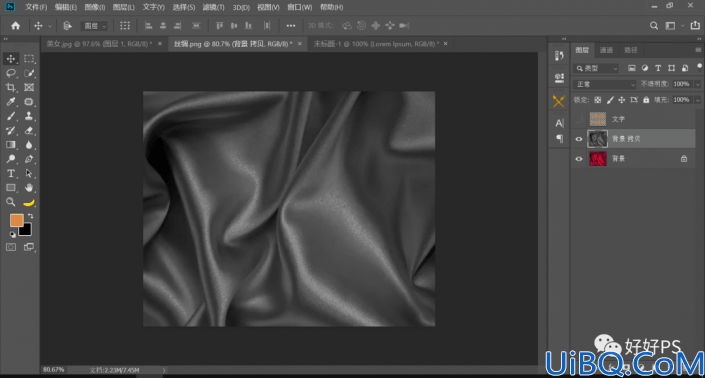The width and height of the screenshot is (705, 378).
Task: Toggle lock transparent pixels
Action: [x=598, y=100]
